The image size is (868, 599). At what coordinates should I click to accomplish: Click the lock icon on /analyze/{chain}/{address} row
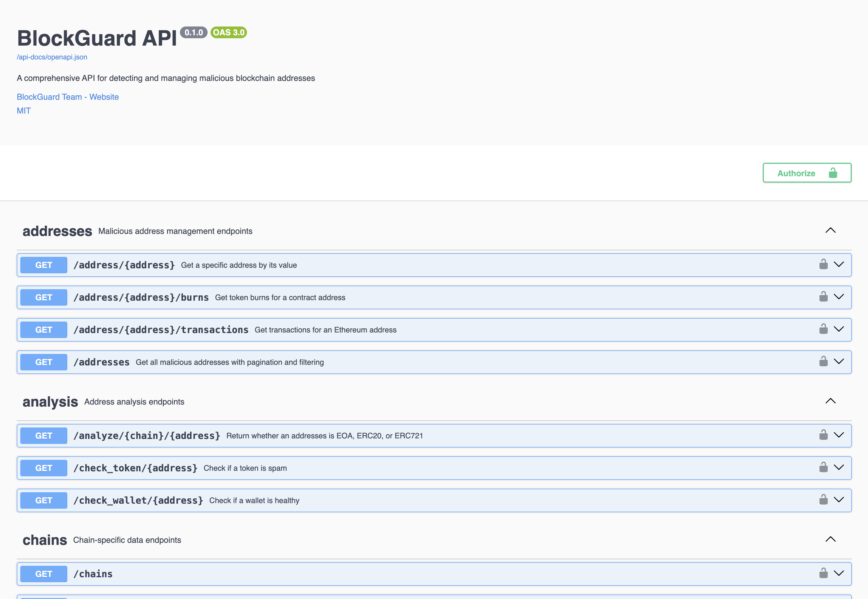click(824, 435)
